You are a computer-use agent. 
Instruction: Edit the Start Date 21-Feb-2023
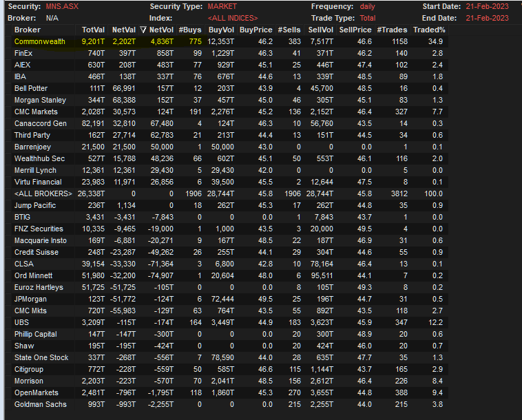(487, 7)
